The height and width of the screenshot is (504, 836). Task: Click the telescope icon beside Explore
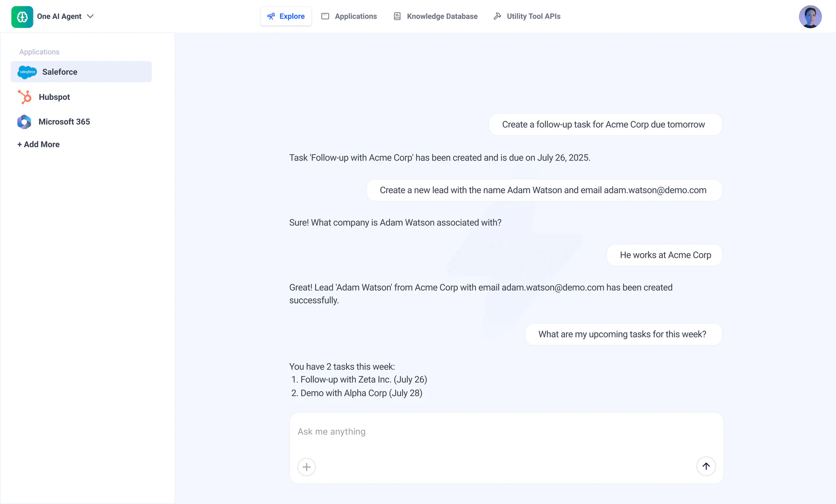pos(271,16)
